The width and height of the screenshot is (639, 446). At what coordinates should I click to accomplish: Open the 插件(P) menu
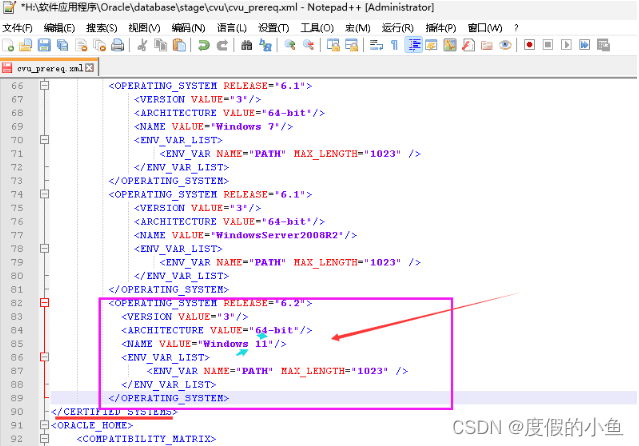click(441, 28)
